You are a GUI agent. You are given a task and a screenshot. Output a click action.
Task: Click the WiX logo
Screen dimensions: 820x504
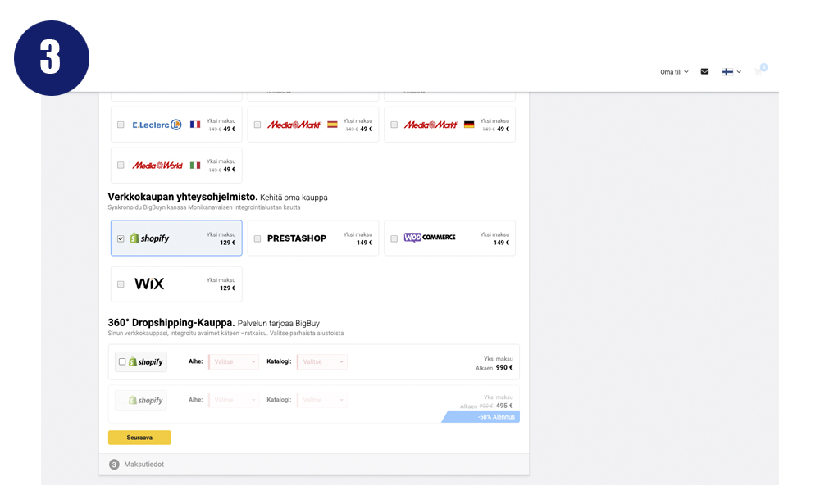[149, 284]
